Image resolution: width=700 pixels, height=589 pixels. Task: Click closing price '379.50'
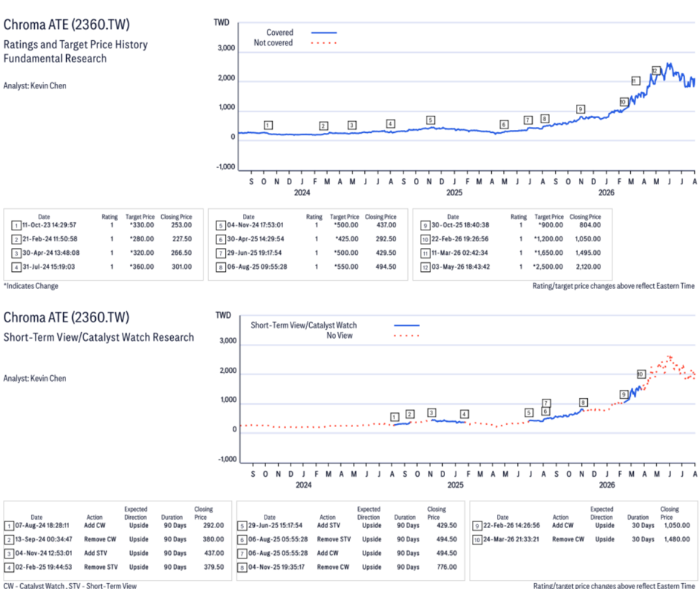click(213, 567)
